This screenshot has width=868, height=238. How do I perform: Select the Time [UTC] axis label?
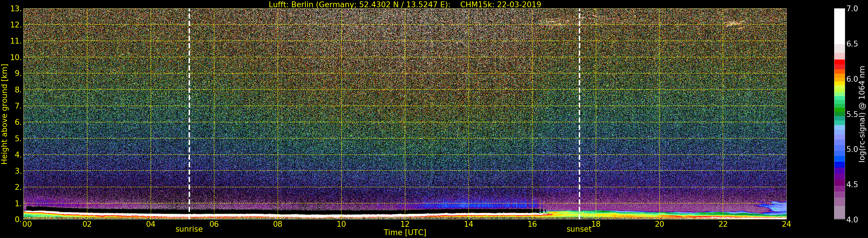click(x=405, y=233)
